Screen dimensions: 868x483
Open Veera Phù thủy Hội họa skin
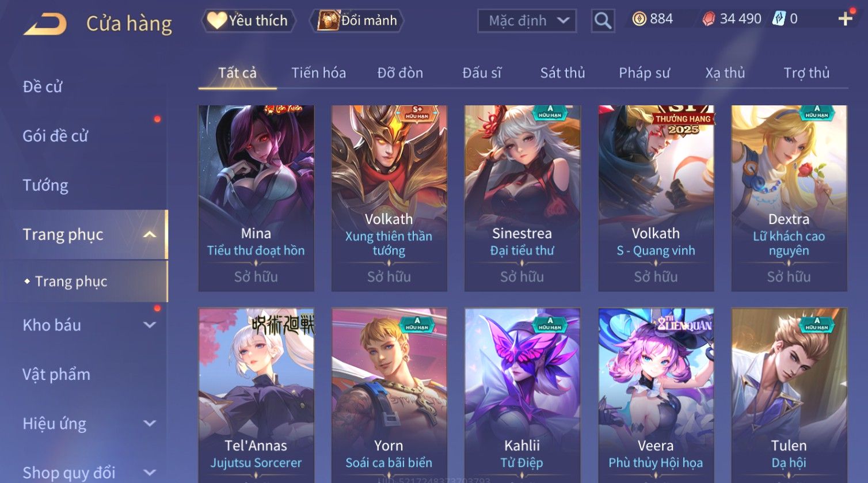656,395
